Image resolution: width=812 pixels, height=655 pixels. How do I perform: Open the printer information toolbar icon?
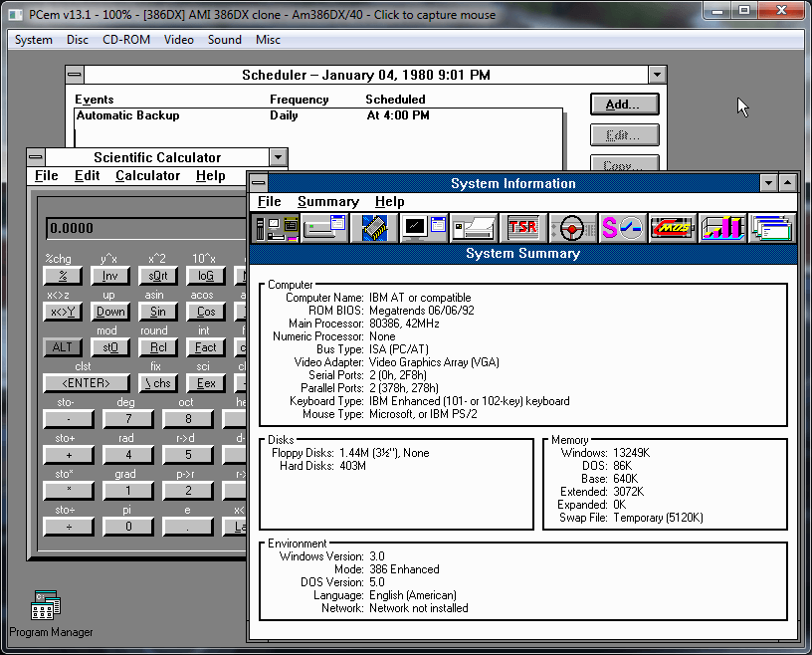474,228
